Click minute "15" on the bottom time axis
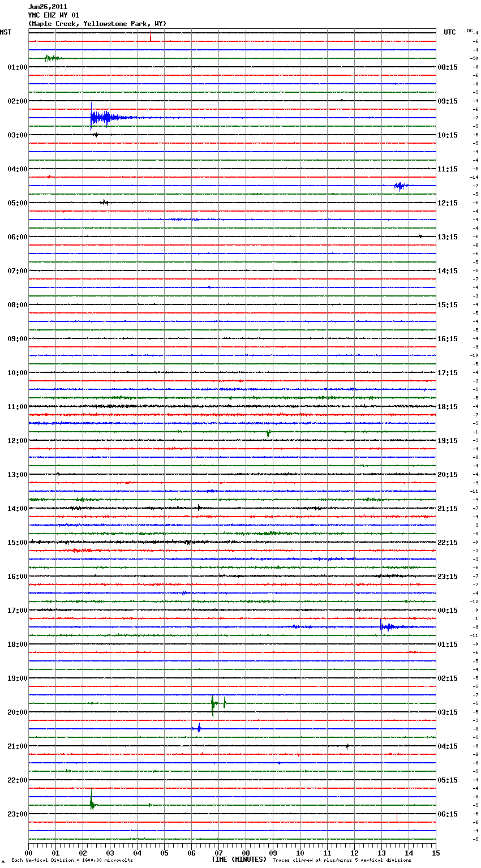The image size is (481, 868). [x=435, y=853]
